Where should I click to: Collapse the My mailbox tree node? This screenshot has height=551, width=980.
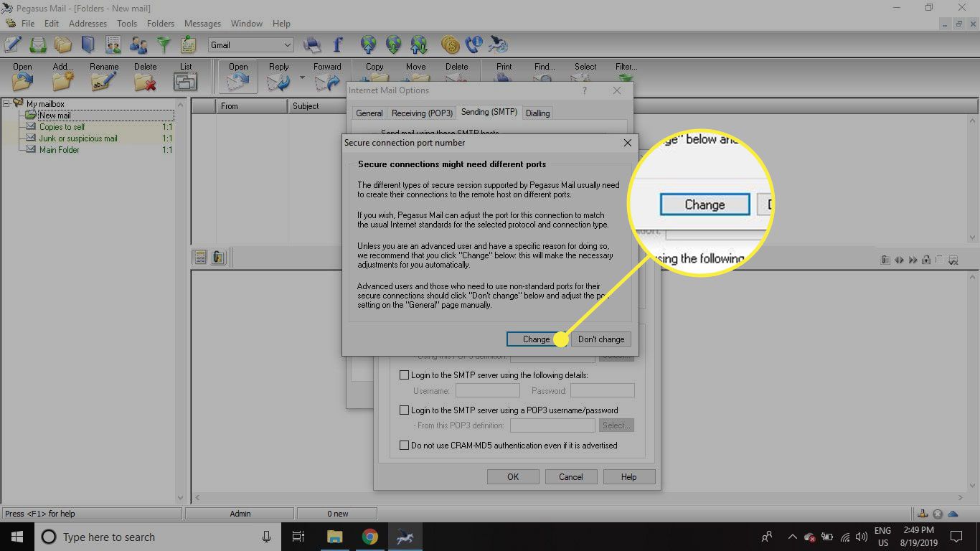click(6, 104)
